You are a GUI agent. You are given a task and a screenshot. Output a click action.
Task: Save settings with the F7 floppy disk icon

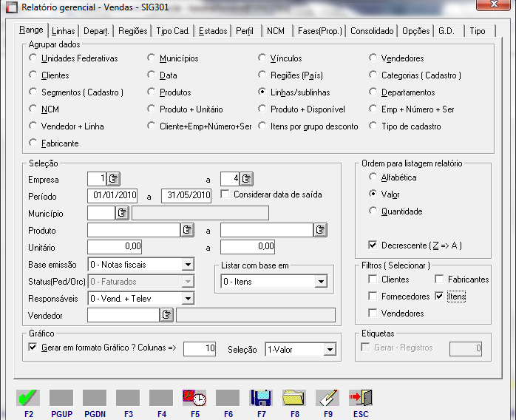(261, 398)
